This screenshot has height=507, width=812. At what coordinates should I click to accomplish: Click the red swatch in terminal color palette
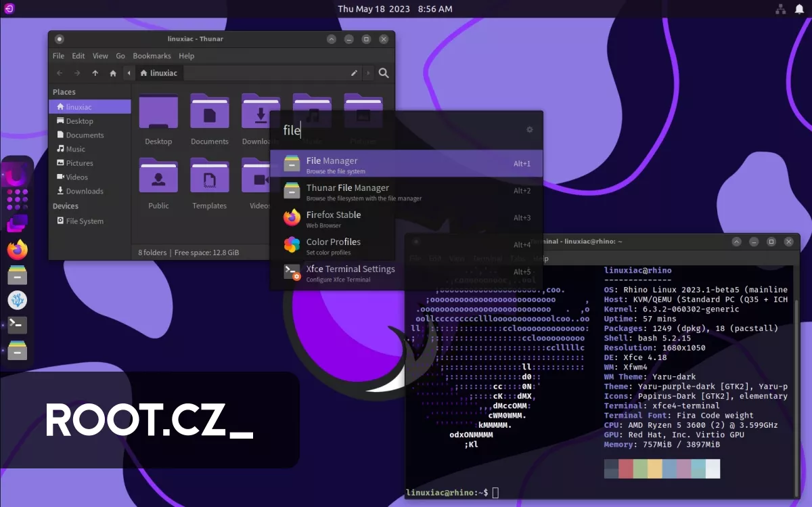coord(625,468)
